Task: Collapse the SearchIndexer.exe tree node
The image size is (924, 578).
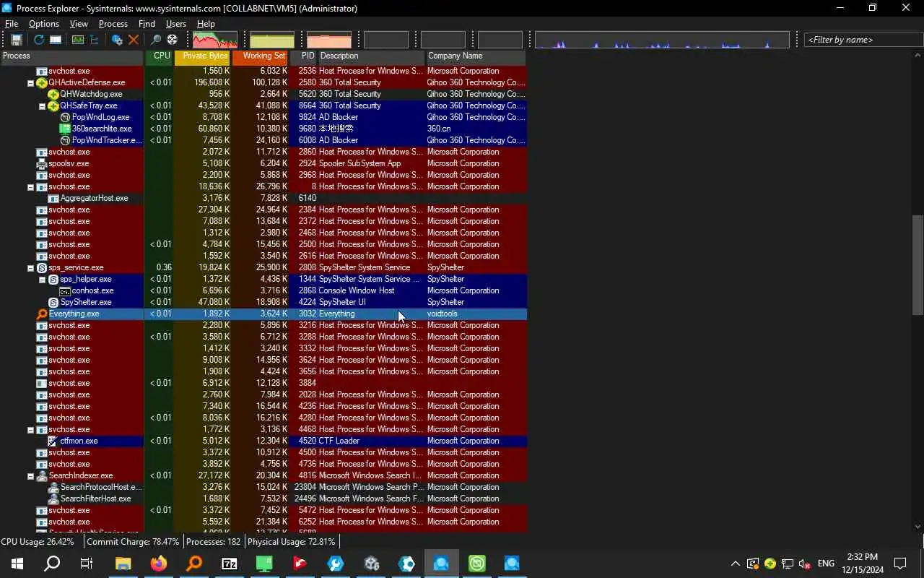Action: pyautogui.click(x=30, y=475)
